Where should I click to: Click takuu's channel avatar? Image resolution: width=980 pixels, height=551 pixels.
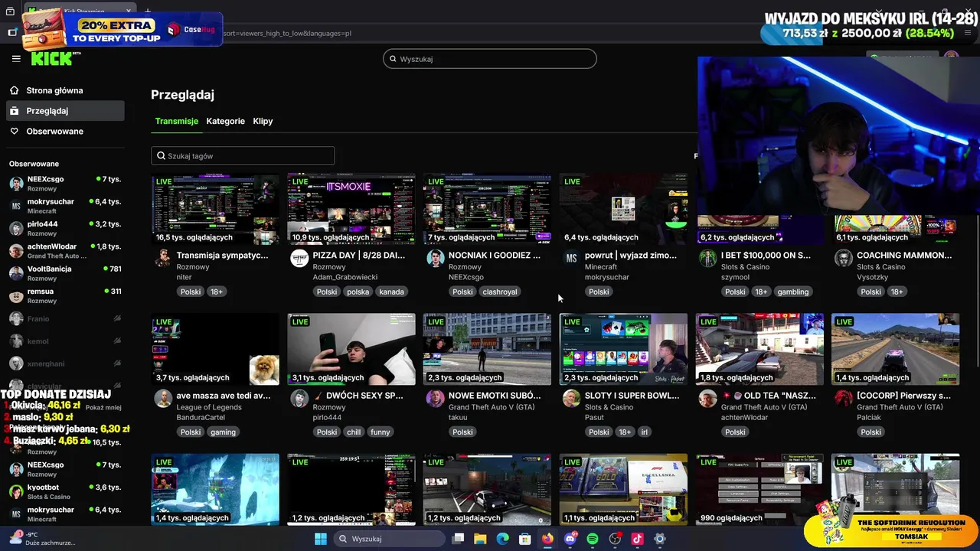[435, 398]
